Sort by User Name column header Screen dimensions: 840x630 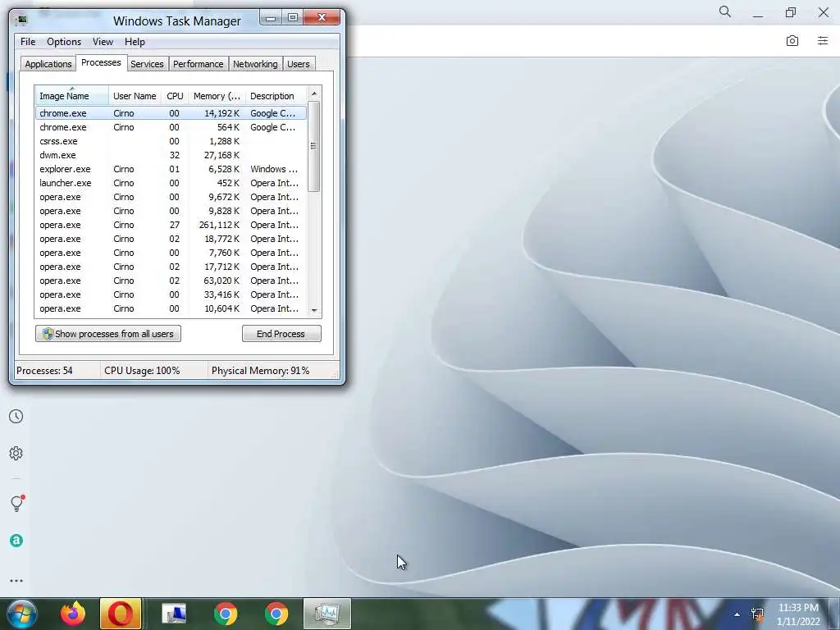pyautogui.click(x=135, y=96)
